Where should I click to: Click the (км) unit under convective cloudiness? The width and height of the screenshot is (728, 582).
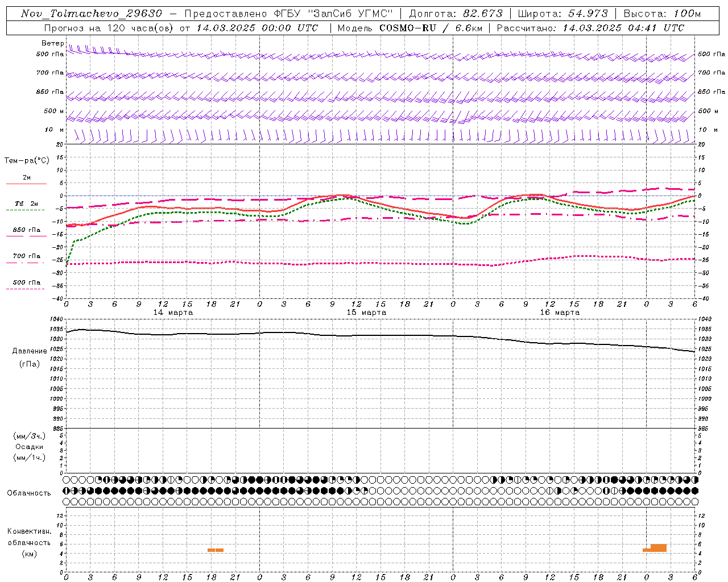[29, 554]
